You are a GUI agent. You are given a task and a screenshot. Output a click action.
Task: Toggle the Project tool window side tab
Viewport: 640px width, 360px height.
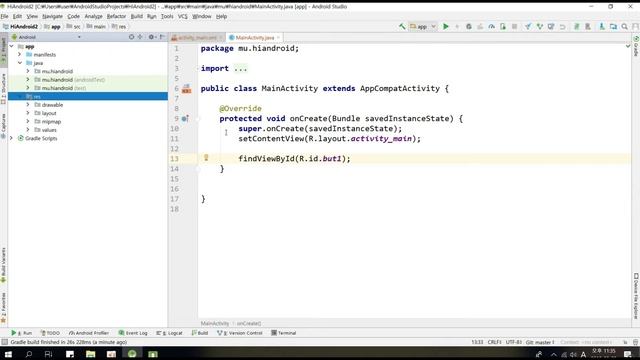(3, 50)
